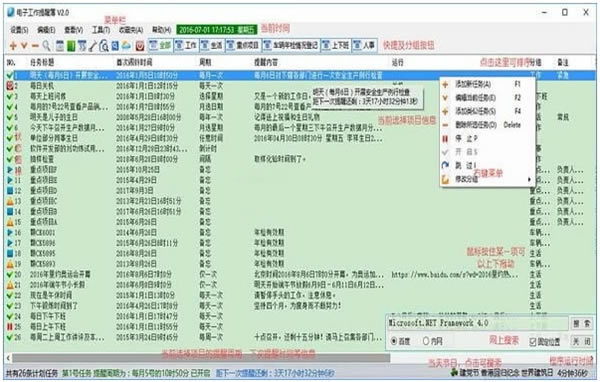The width and height of the screenshot is (600, 382).
Task: Open the 工具(T) menu
Action: [101, 29]
